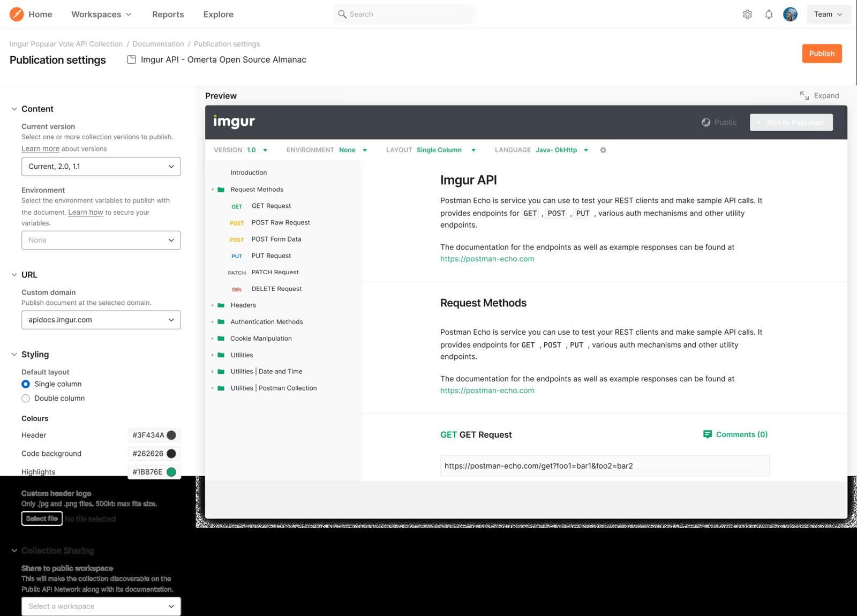Collapse the URL section
This screenshot has height=616, width=857.
click(14, 275)
